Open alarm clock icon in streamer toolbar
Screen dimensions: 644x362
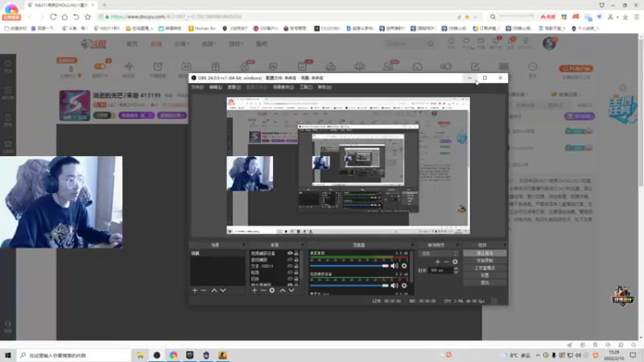coord(158,66)
